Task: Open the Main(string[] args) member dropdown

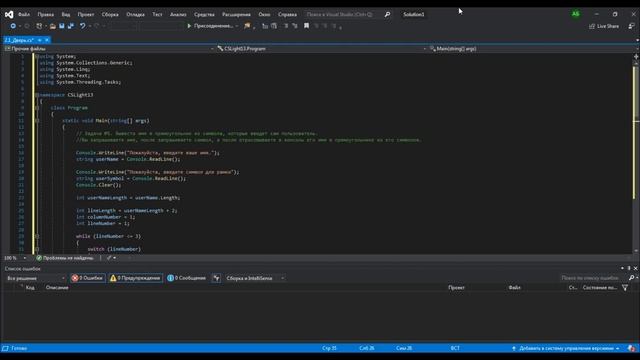Action: (533, 49)
